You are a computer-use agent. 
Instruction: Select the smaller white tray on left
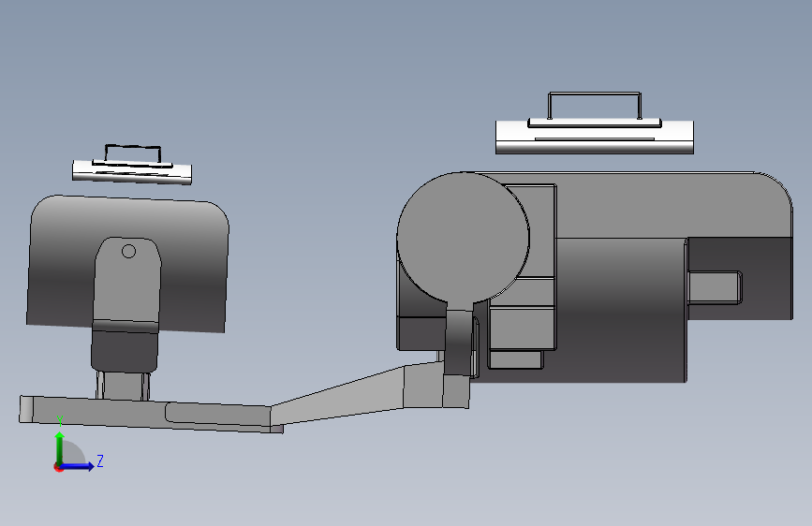point(132,172)
